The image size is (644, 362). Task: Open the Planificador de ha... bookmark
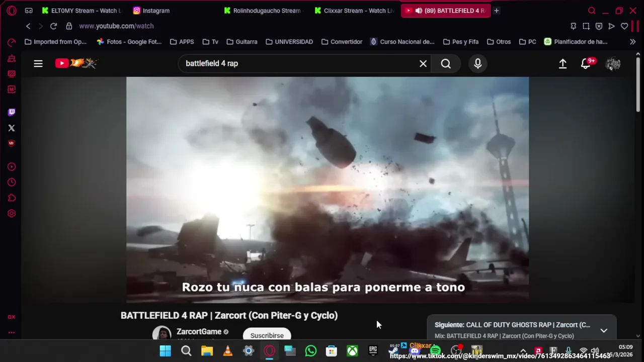[x=576, y=42]
